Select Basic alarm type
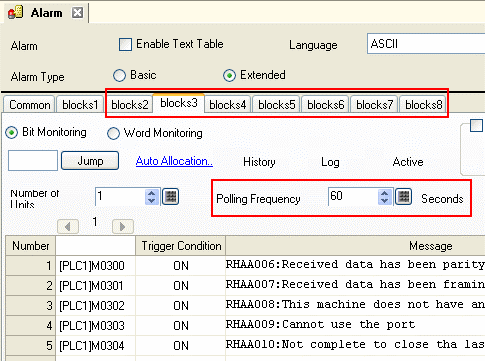 tap(119, 76)
